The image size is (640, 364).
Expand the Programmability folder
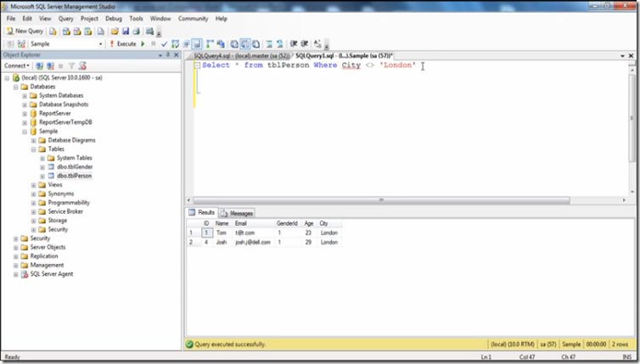click(x=34, y=204)
